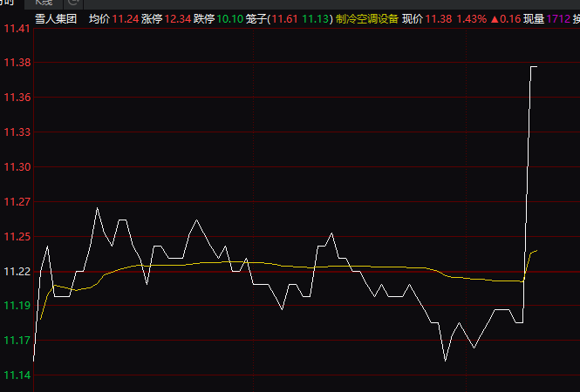Click the 11.41 price axis label

click(x=17, y=29)
